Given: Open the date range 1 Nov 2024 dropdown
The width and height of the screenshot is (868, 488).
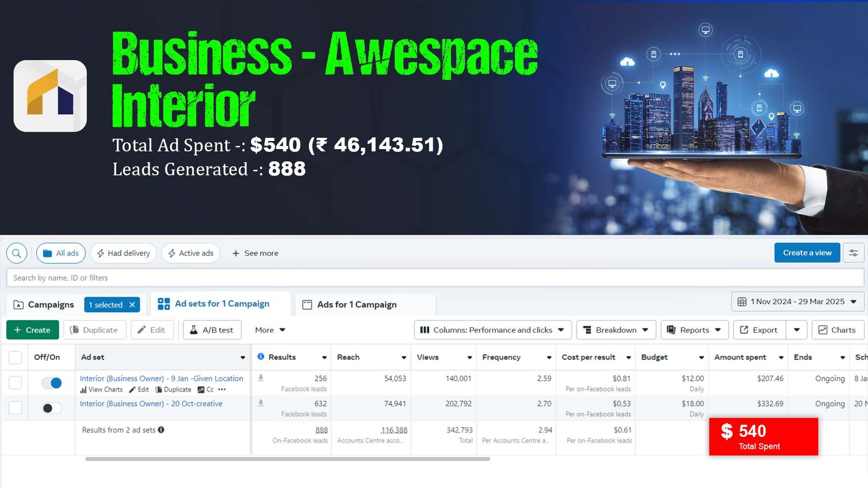Looking at the screenshot, I should click(x=797, y=301).
